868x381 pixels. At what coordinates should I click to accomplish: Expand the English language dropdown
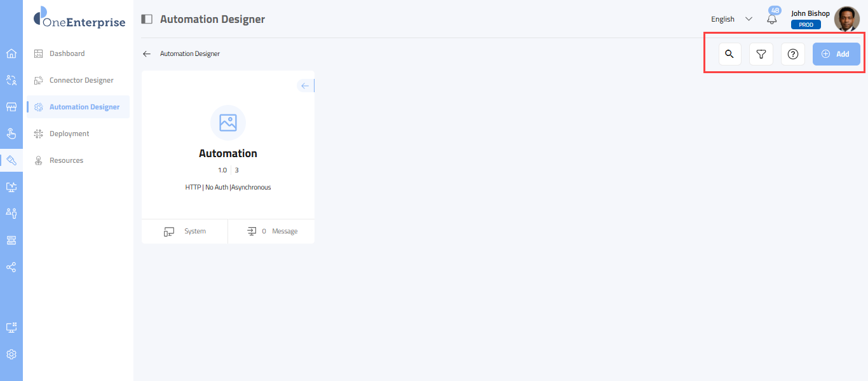pyautogui.click(x=731, y=19)
